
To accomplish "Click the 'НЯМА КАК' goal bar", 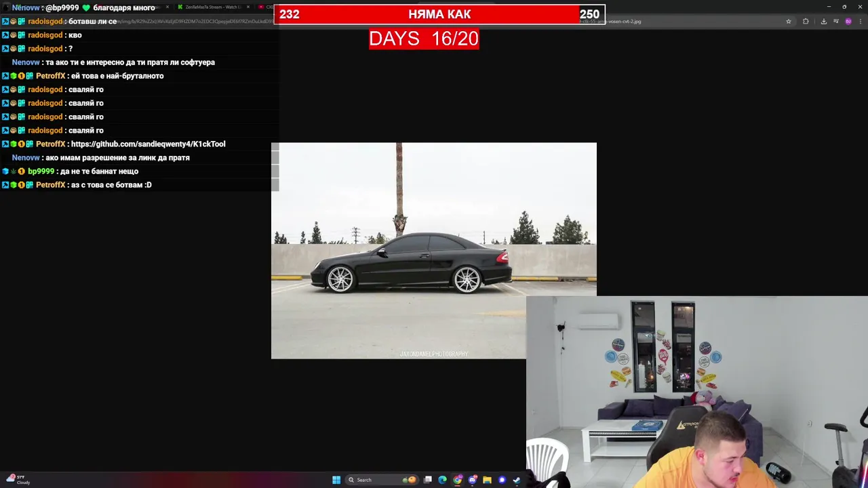I will point(439,14).
